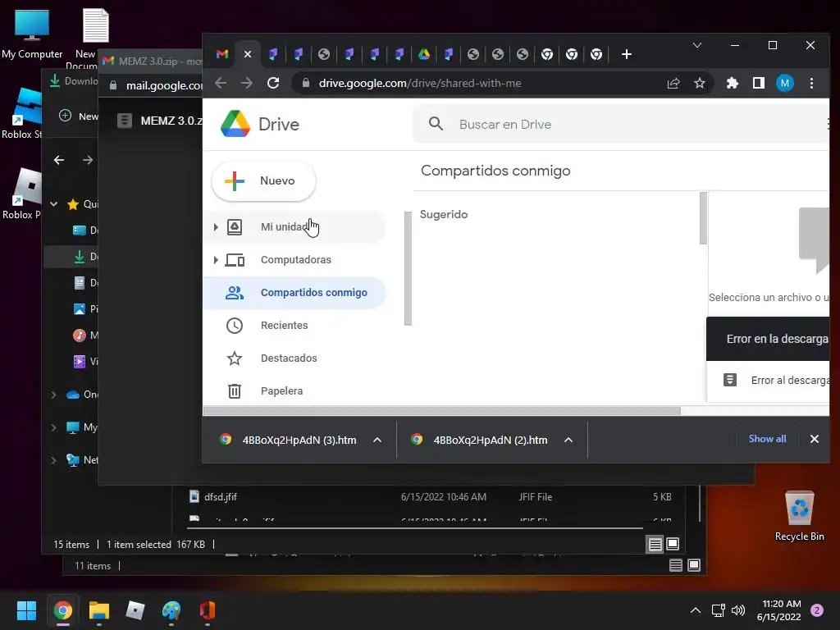Bookmark this page with the star icon

700,83
